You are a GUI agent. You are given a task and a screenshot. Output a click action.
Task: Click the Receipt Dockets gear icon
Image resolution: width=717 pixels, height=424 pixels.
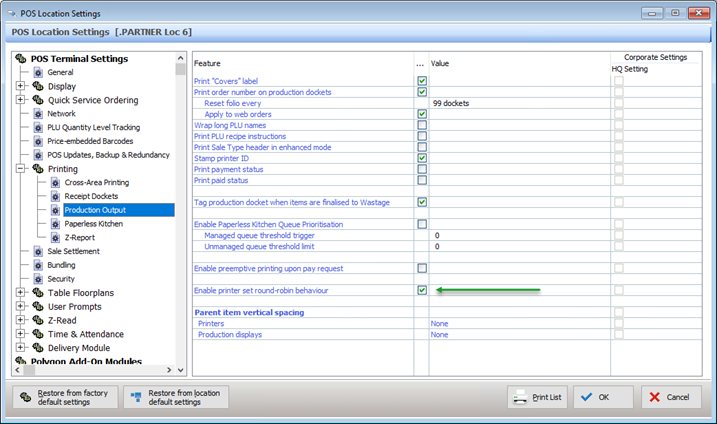point(55,197)
